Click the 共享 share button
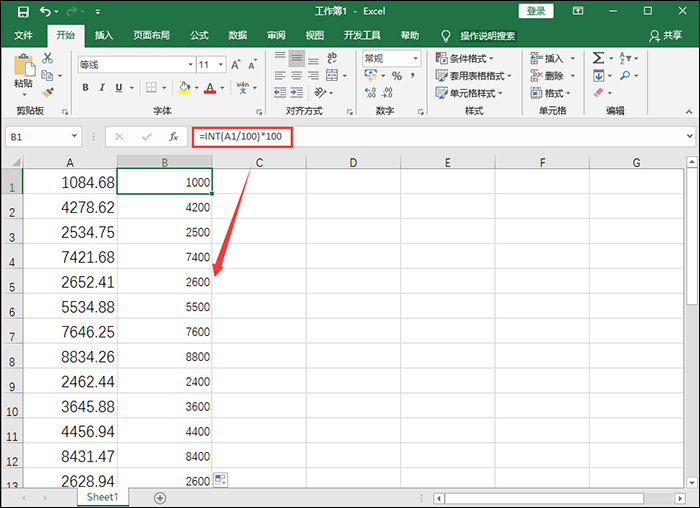 (666, 35)
